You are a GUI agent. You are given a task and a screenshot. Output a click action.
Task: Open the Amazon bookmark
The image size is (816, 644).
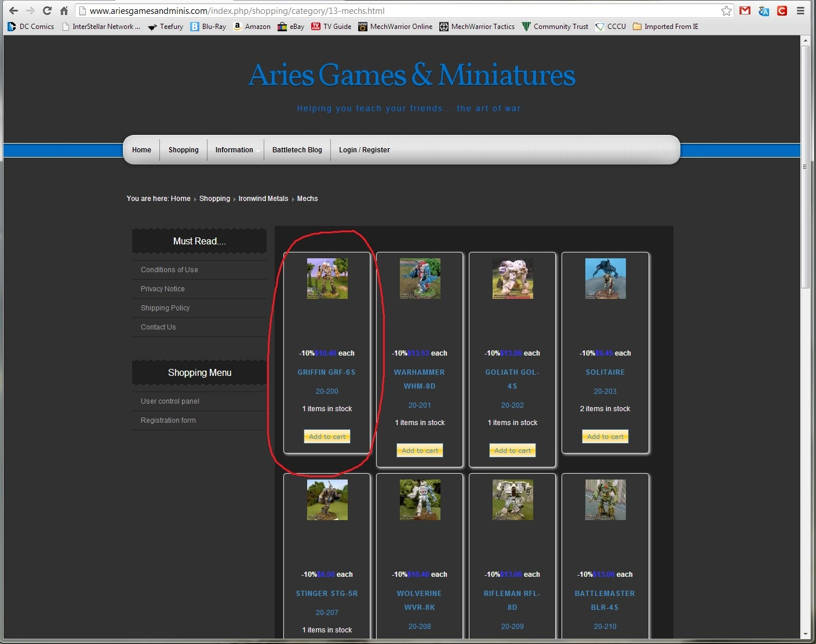[252, 26]
